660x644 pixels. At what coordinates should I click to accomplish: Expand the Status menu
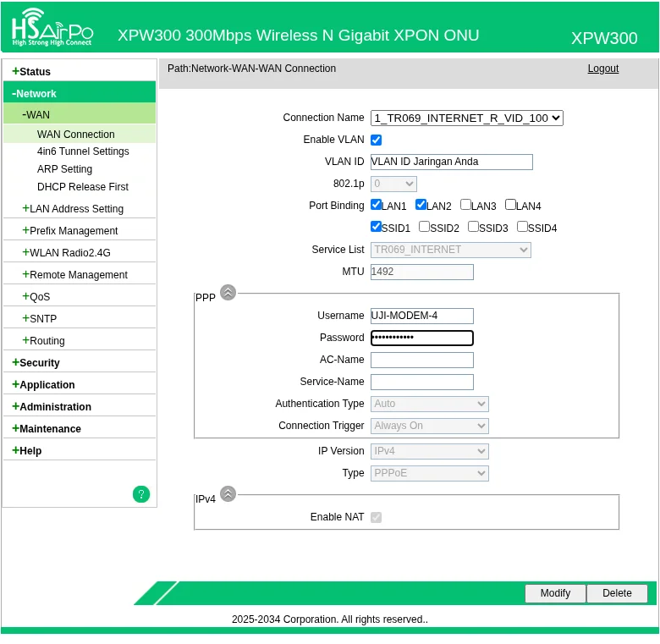pos(80,72)
